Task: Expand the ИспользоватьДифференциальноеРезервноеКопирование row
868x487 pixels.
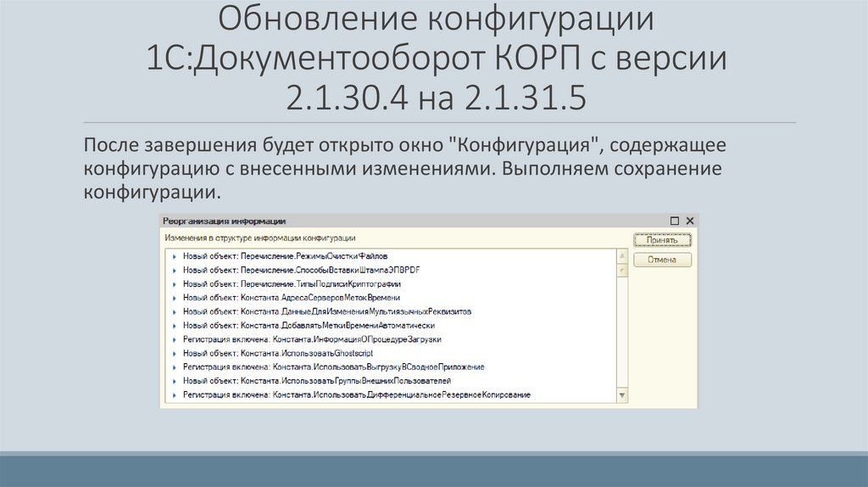Action: [x=175, y=395]
